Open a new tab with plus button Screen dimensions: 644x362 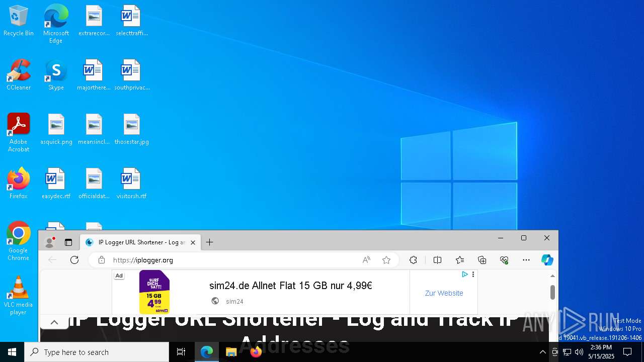coord(210,242)
